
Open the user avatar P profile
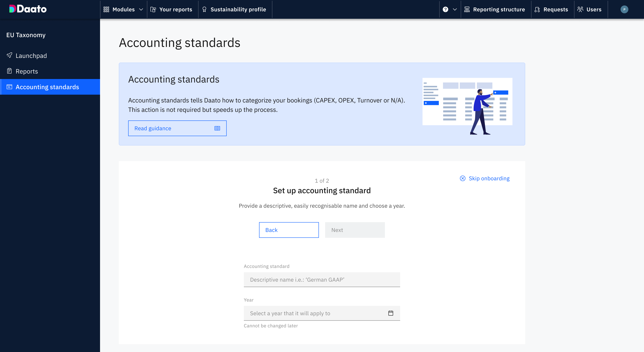[x=624, y=10]
